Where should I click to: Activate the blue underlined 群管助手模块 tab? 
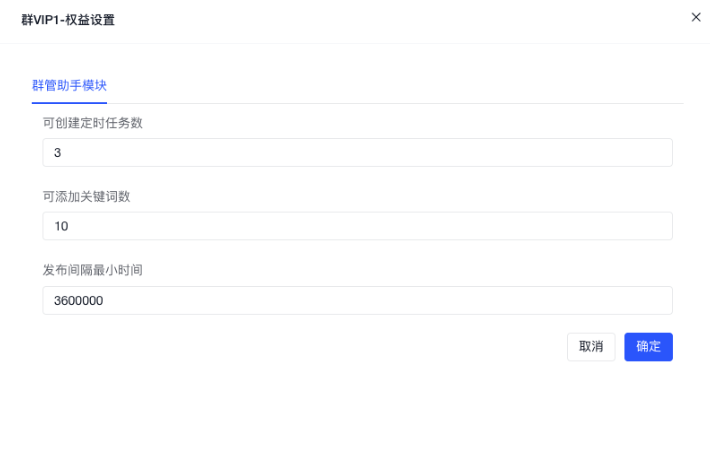[x=69, y=86]
